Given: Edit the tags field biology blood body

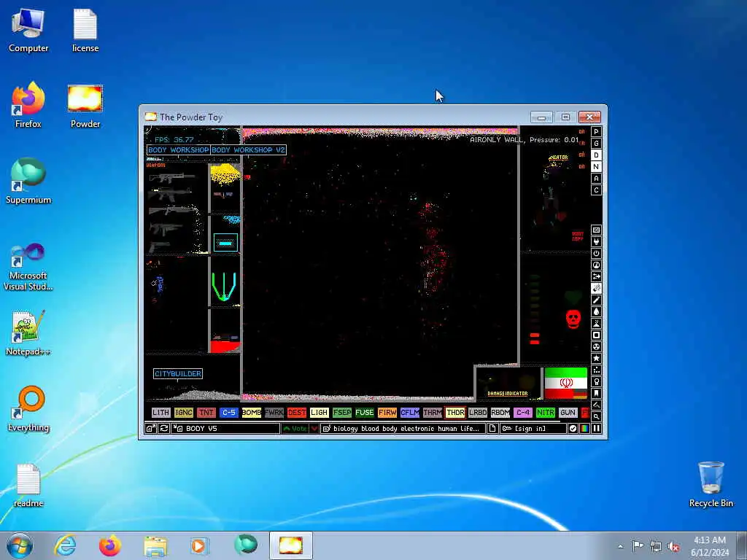Looking at the screenshot, I should point(403,429).
